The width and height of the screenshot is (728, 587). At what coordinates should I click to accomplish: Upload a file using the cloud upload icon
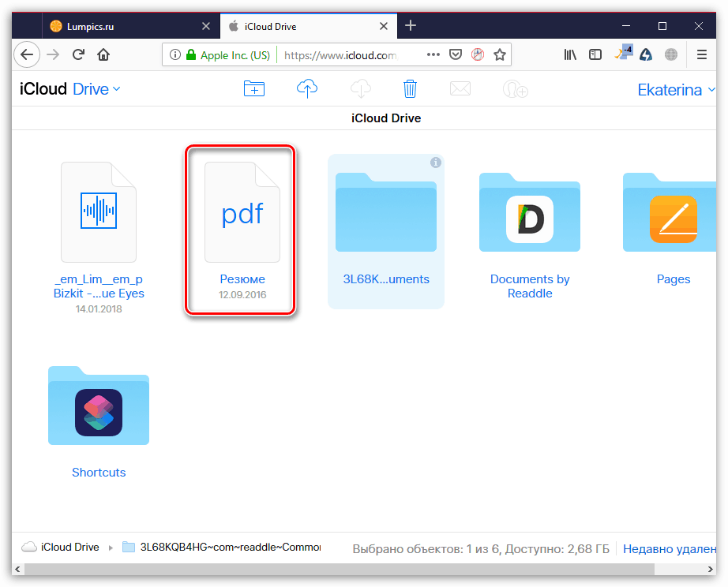(306, 88)
